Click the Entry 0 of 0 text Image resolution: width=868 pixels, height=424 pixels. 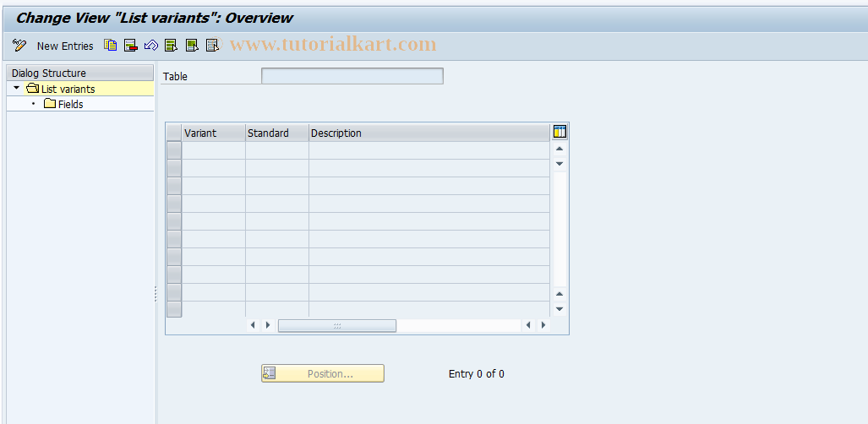[476, 373]
